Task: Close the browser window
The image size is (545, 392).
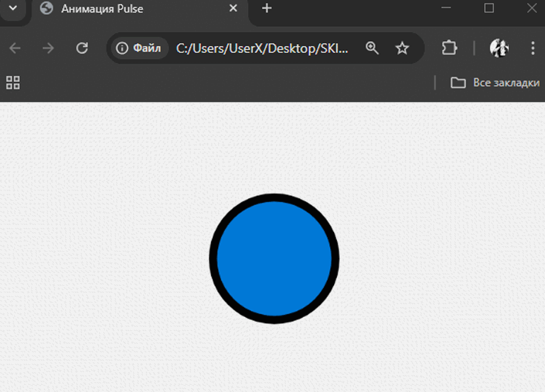Action: 532,8
